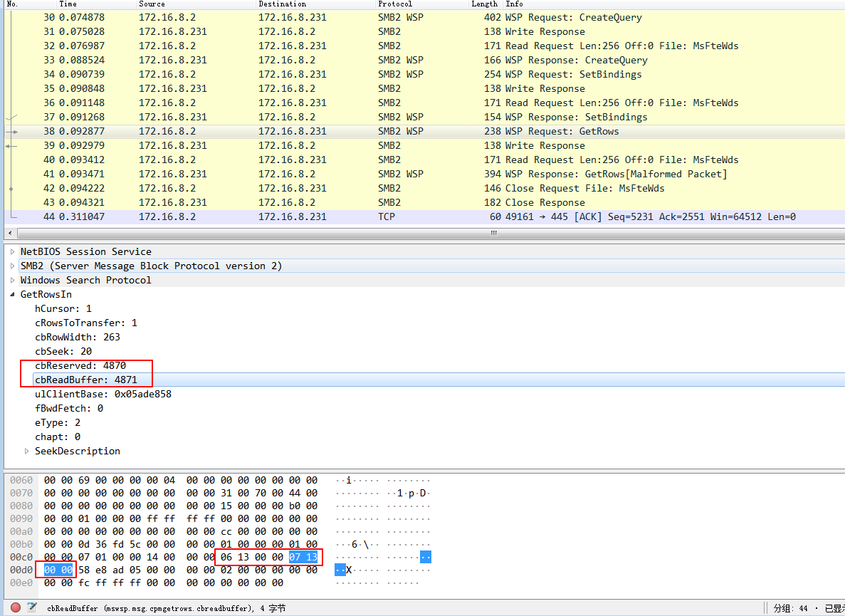This screenshot has width=845, height=616.
Task: Sort packets by the Length column header
Action: coord(486,4)
